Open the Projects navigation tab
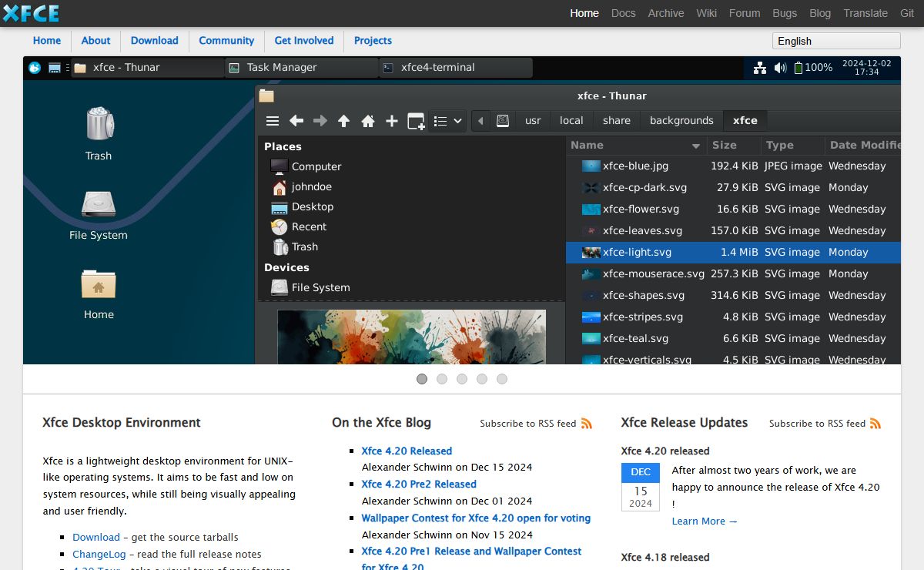 click(x=373, y=41)
